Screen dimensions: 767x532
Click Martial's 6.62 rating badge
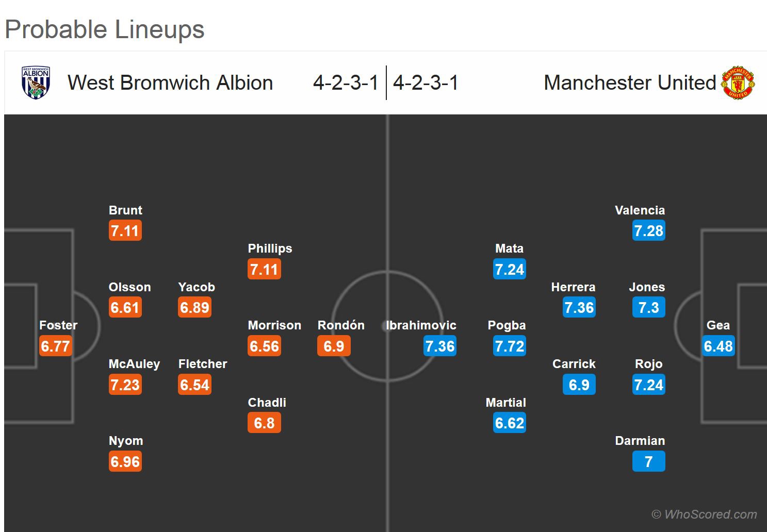(x=509, y=423)
